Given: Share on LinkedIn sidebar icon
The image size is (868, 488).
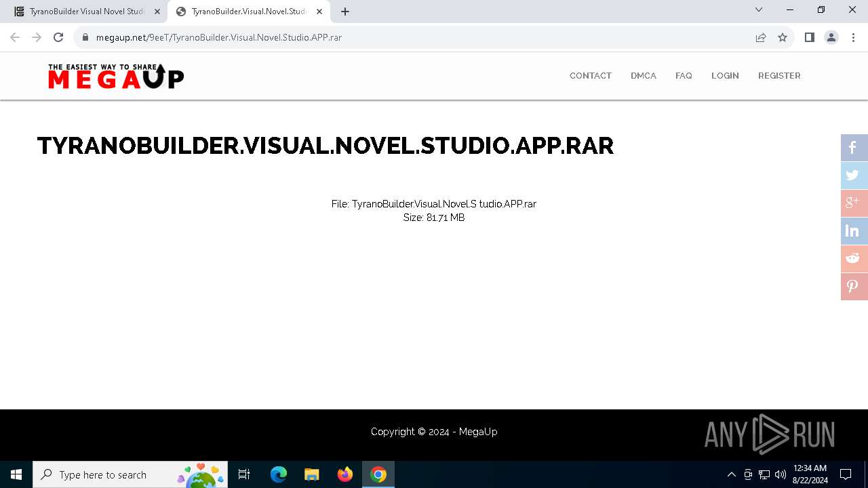Looking at the screenshot, I should coord(854,231).
